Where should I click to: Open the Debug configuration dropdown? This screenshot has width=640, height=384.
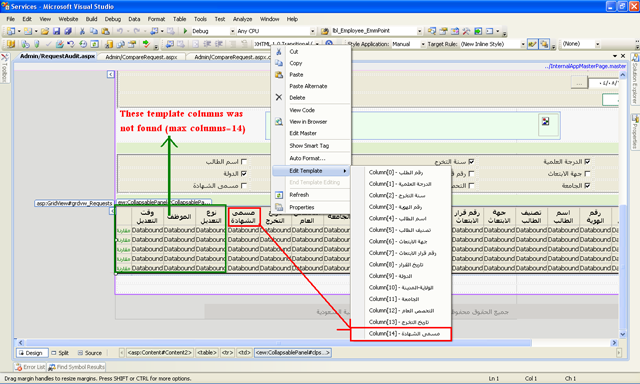tap(232, 31)
